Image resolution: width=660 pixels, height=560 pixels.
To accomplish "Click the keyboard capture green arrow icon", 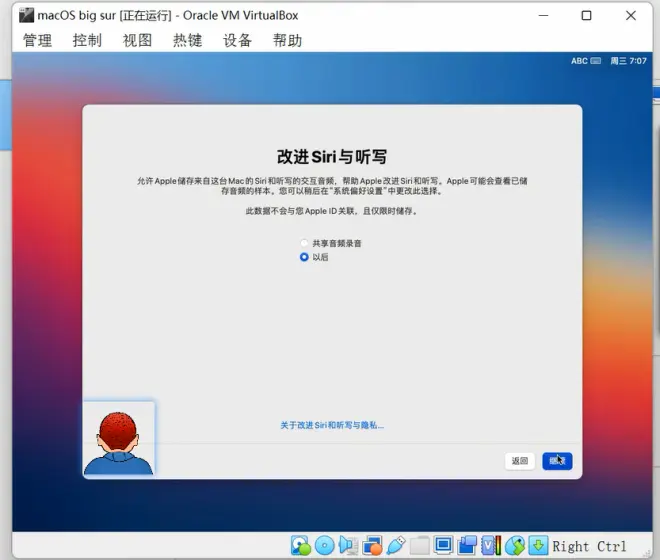I will (538, 546).
